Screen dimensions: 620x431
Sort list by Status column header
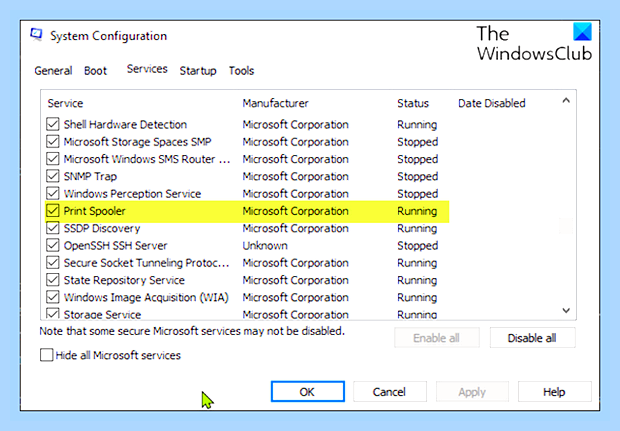tap(413, 103)
